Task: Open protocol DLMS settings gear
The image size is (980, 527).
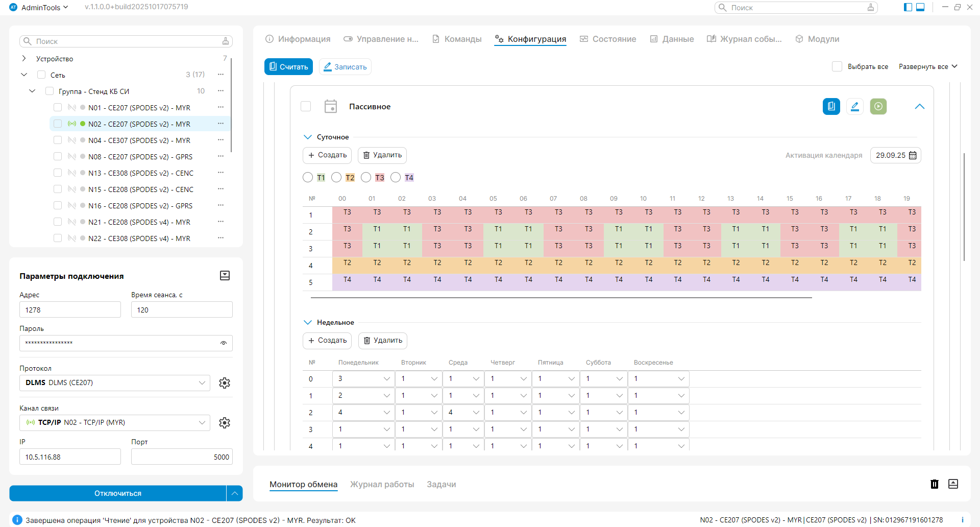Action: click(225, 383)
